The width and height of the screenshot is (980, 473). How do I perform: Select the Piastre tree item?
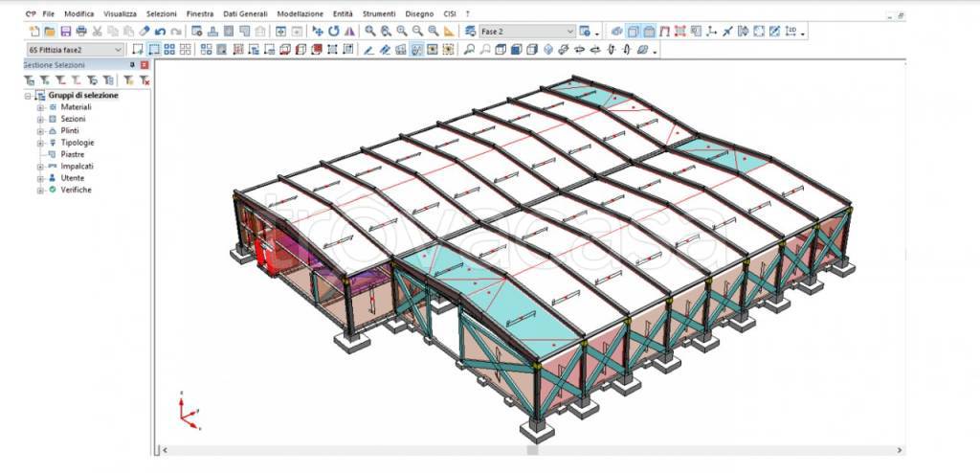(73, 154)
